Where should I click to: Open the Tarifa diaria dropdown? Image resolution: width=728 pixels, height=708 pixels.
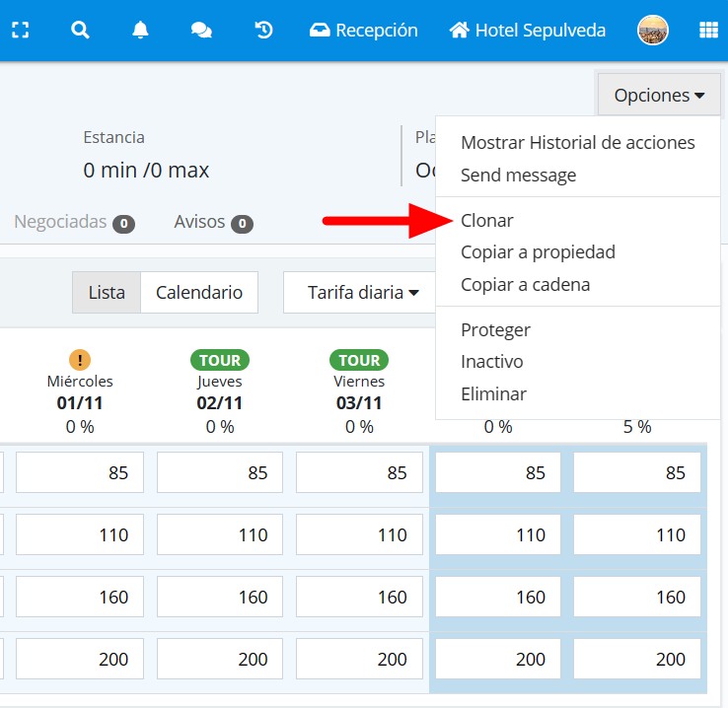(x=363, y=293)
